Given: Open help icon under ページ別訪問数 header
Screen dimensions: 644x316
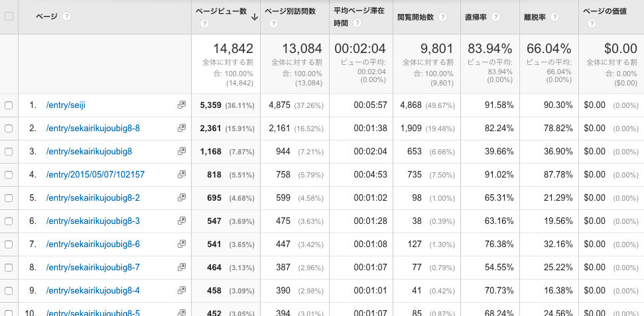Looking at the screenshot, I should click(x=273, y=24).
